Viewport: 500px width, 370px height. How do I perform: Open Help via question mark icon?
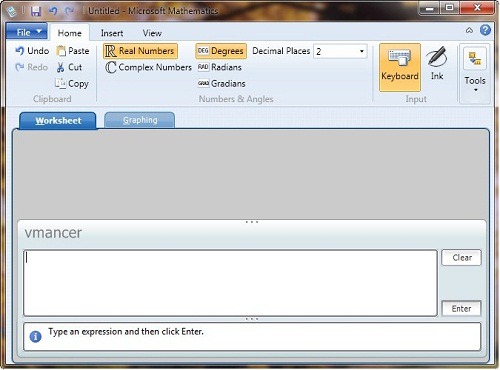485,30
